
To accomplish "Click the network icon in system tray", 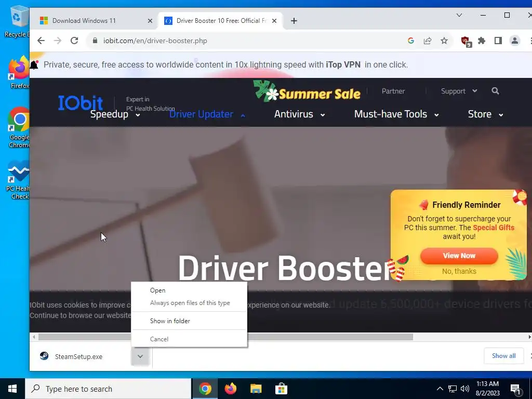I will [x=453, y=389].
